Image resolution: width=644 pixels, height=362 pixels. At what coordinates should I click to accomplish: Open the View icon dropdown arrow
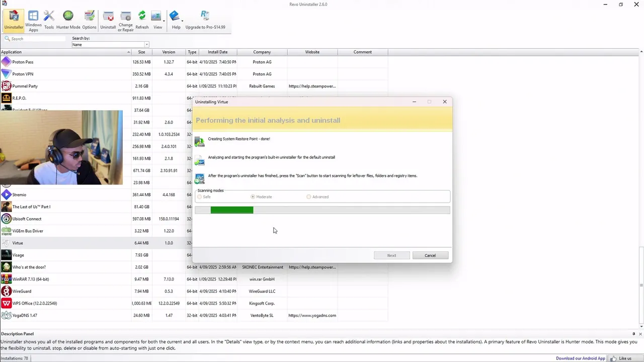click(x=164, y=21)
